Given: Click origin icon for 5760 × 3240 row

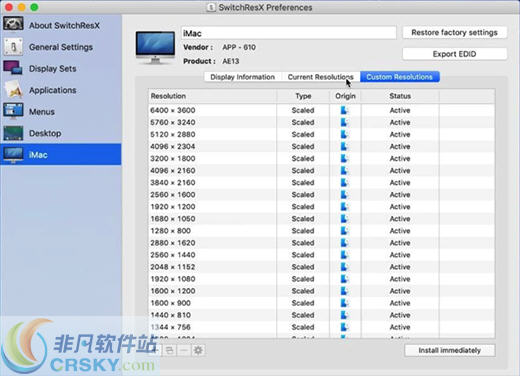Looking at the screenshot, I should [344, 122].
